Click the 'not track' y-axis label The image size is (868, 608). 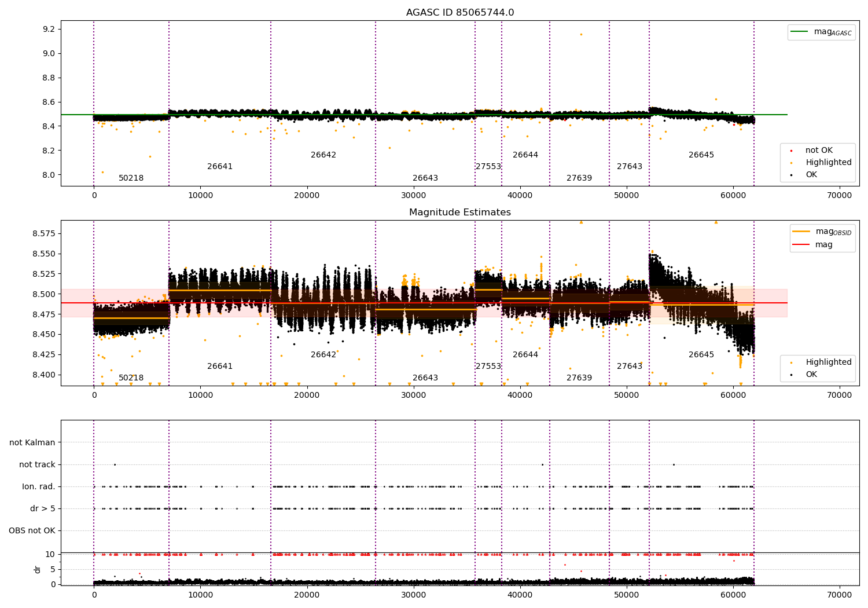(37, 464)
